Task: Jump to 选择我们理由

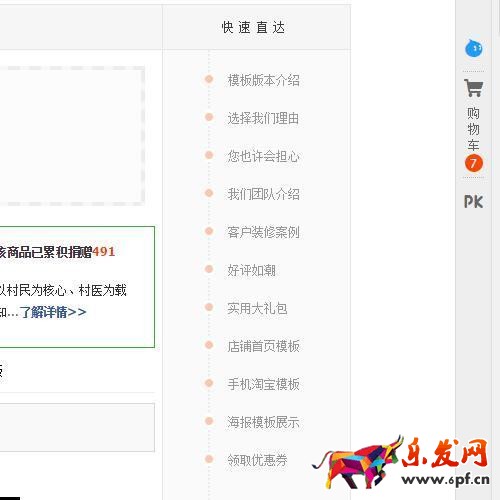Action: coord(263,118)
